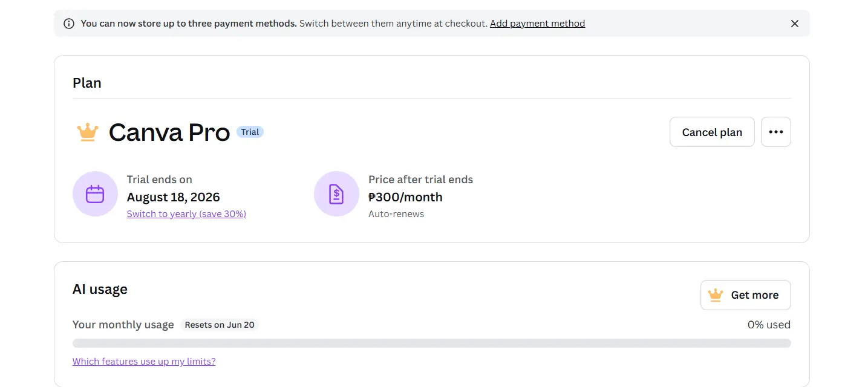This screenshot has width=868, height=387.
Task: Click the purple invoice icon for price
Action: 336,194
